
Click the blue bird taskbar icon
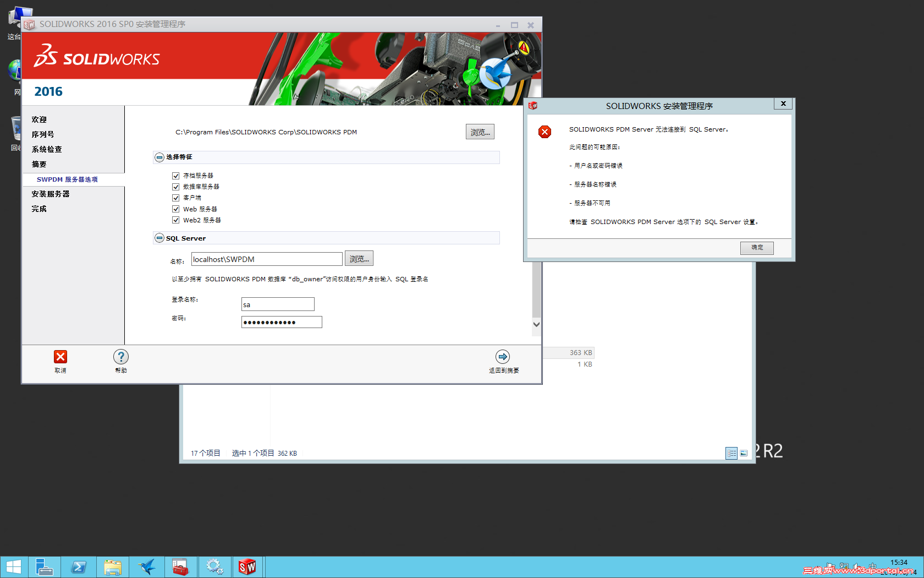click(x=147, y=567)
